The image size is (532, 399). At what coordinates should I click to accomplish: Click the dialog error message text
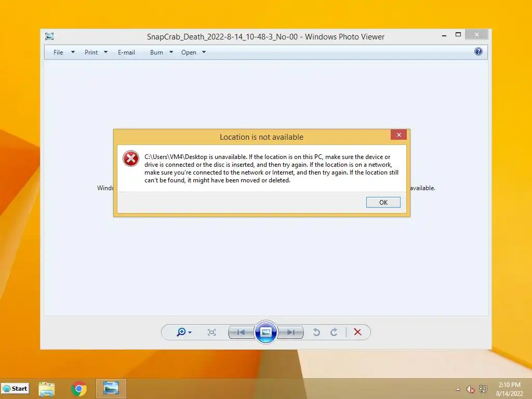point(271,168)
